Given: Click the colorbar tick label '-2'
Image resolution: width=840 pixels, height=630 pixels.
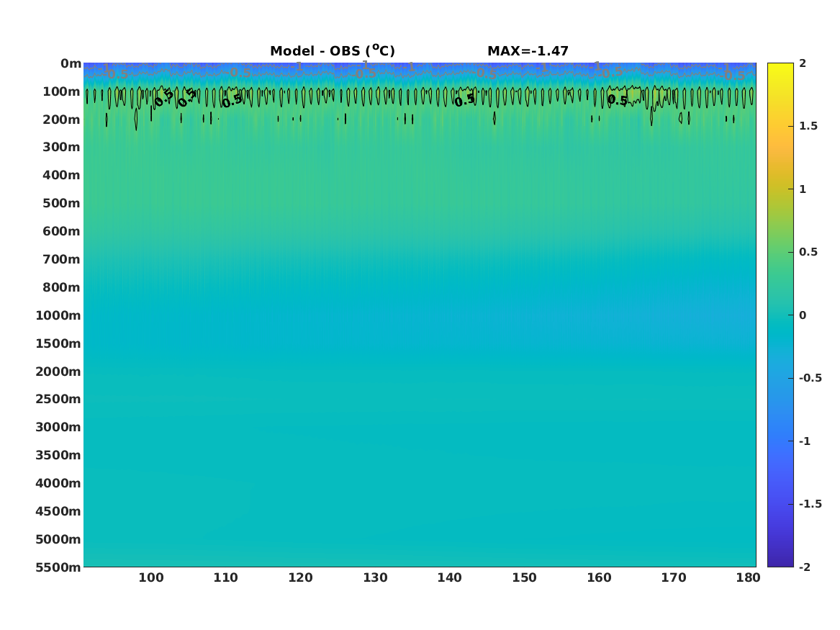Looking at the screenshot, I should (x=805, y=567).
